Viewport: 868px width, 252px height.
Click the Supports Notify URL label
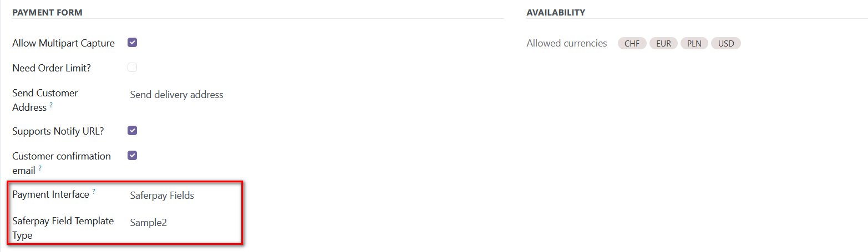(x=58, y=131)
